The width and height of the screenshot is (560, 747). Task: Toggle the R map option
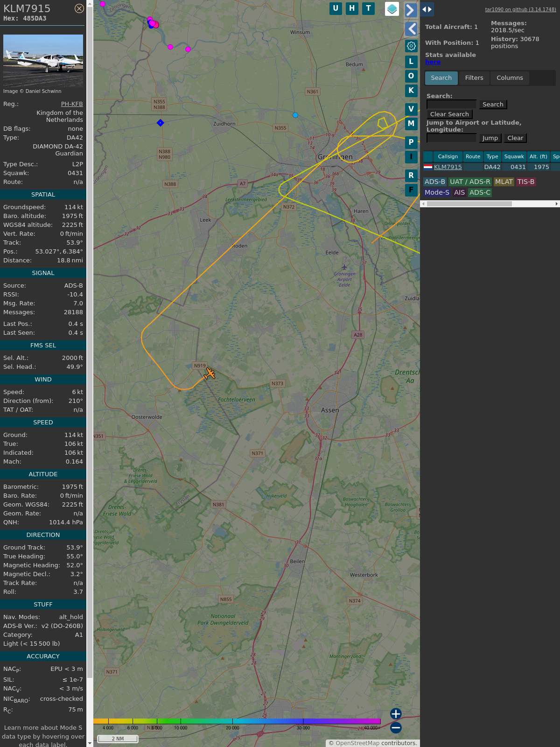(x=411, y=175)
